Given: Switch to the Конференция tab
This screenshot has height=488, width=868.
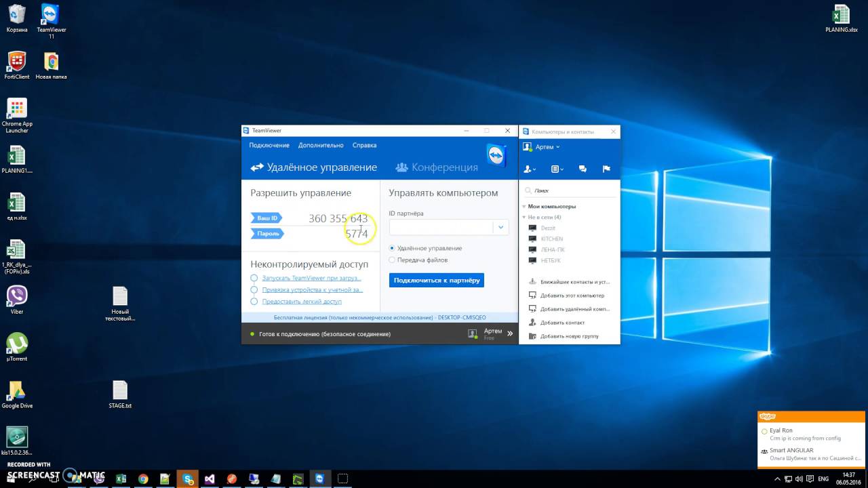Looking at the screenshot, I should pos(437,167).
